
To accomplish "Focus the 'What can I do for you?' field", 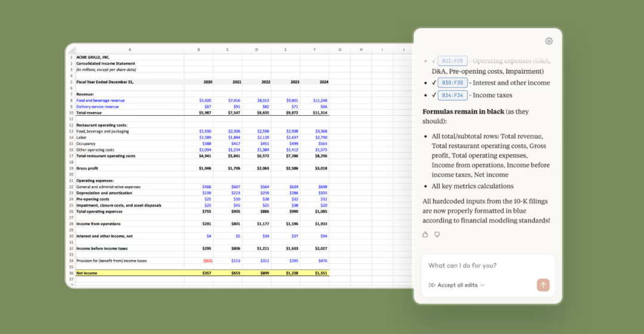I will point(488,266).
